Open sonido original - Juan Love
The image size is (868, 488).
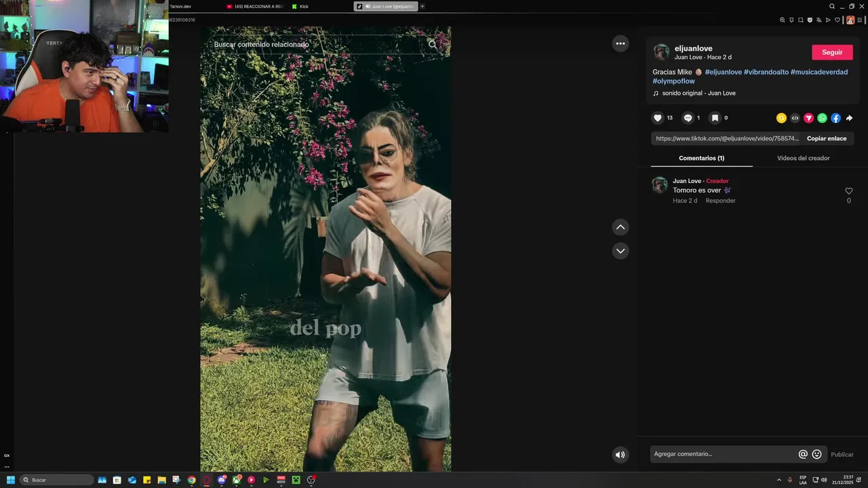point(698,93)
